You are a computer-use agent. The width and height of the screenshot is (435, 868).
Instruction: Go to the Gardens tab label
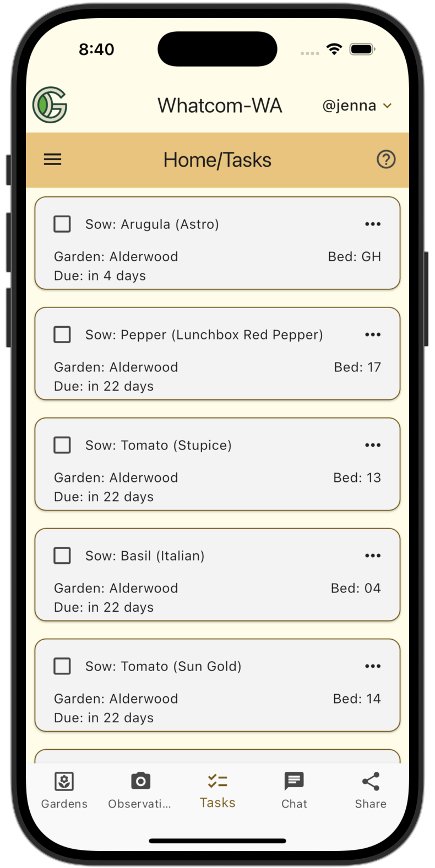(64, 804)
